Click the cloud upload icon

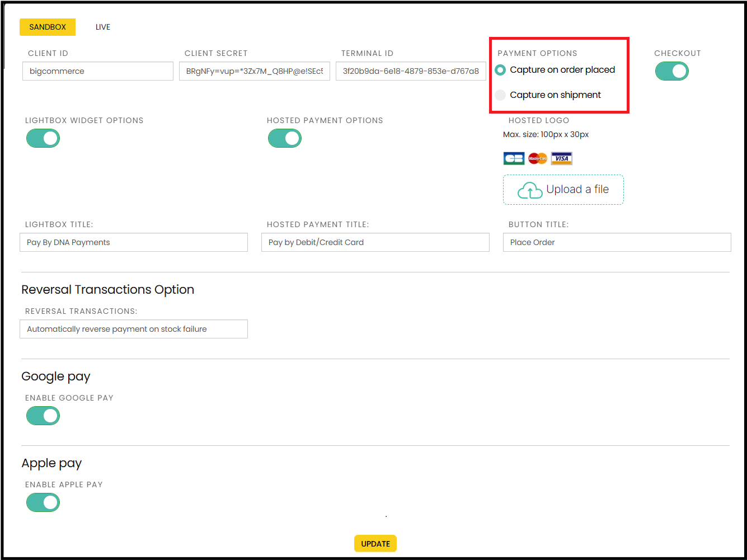[x=529, y=190]
